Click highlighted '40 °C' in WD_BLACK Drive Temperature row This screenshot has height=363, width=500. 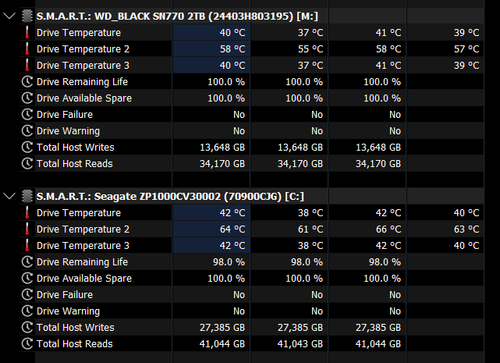[232, 33]
